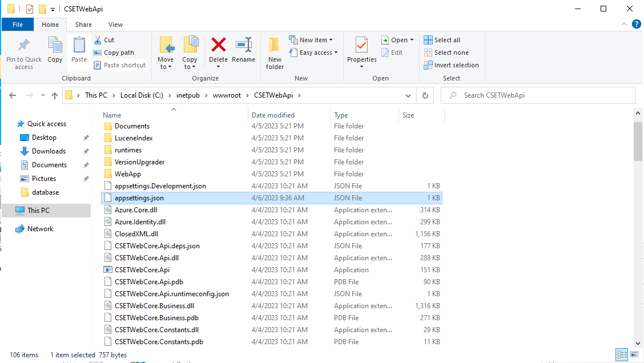
Task: Switch to Large icons view in status bar
Action: tap(634, 354)
